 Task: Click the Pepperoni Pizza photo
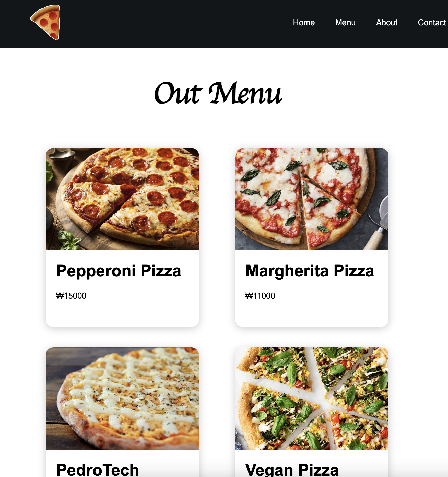point(122,199)
